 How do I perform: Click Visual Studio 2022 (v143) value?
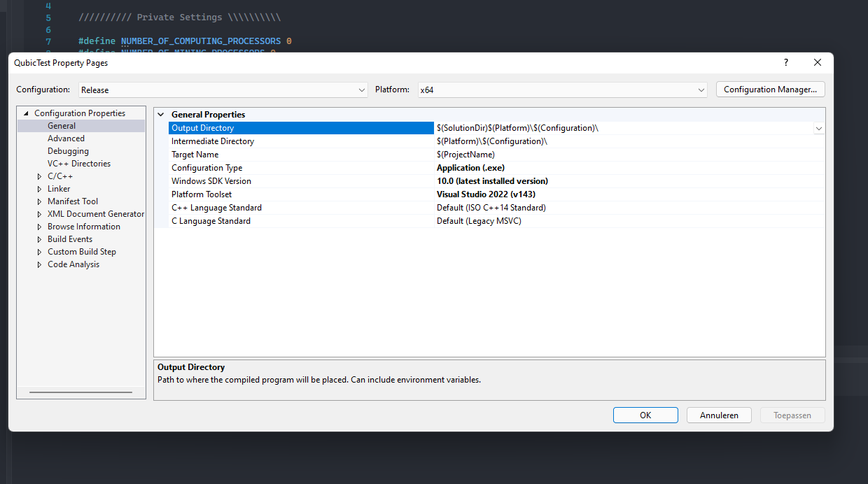486,194
